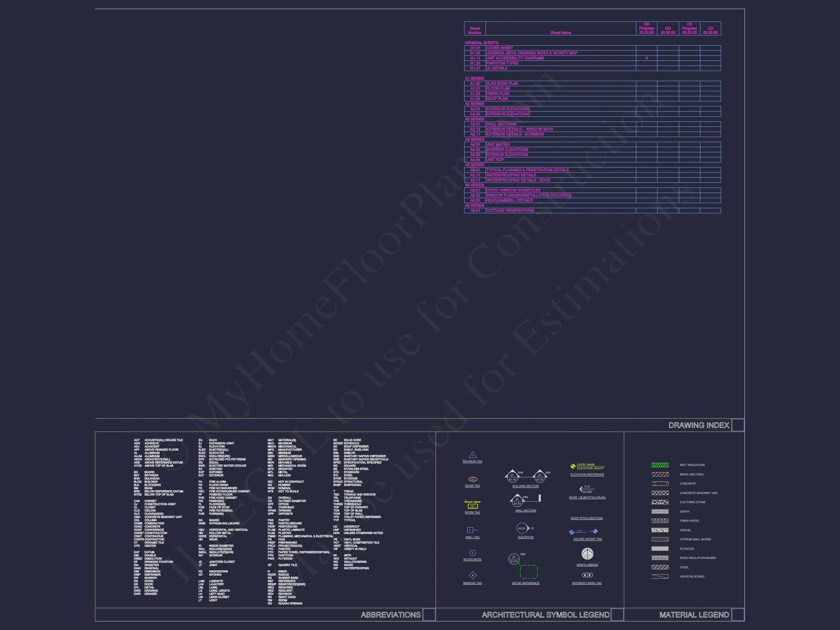This screenshot has height=630, width=840.
Task: Click the empty box beside Material Legend title
Action: pyautogui.click(x=738, y=615)
